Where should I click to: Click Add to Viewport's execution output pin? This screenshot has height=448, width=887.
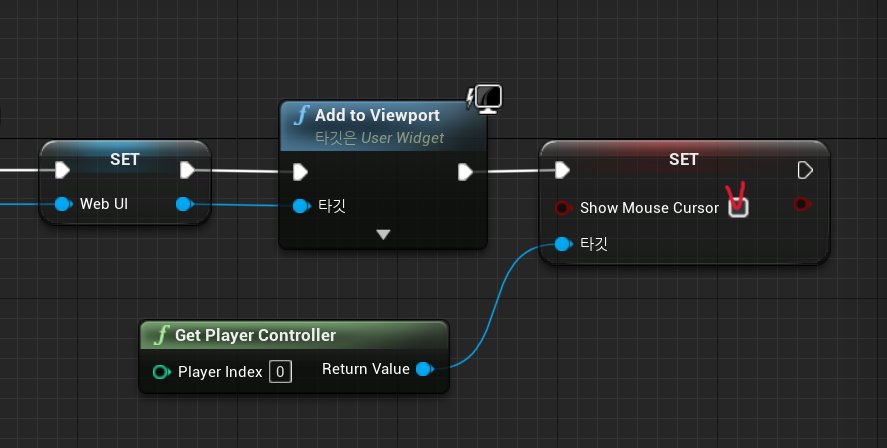coord(465,172)
